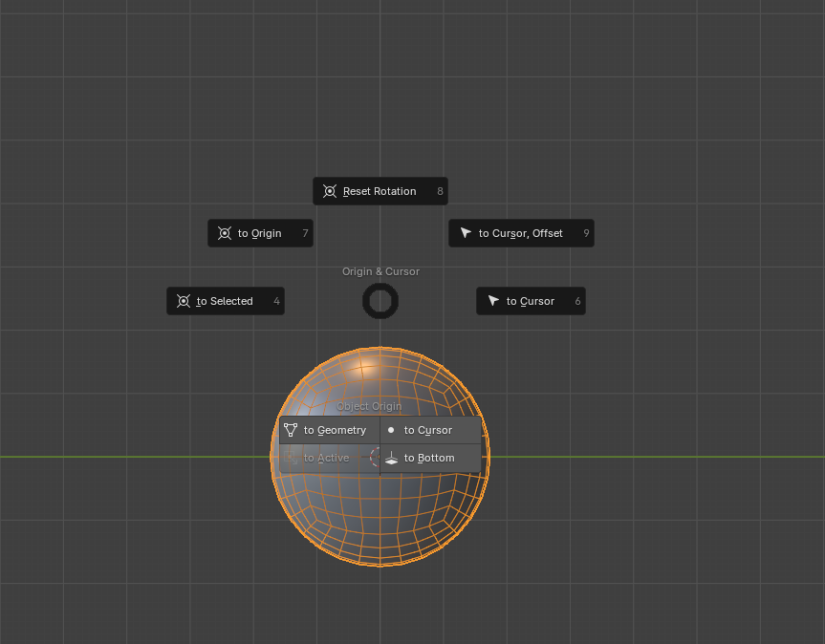Select pie option "to Cursor" numbered 6

pyautogui.click(x=531, y=301)
